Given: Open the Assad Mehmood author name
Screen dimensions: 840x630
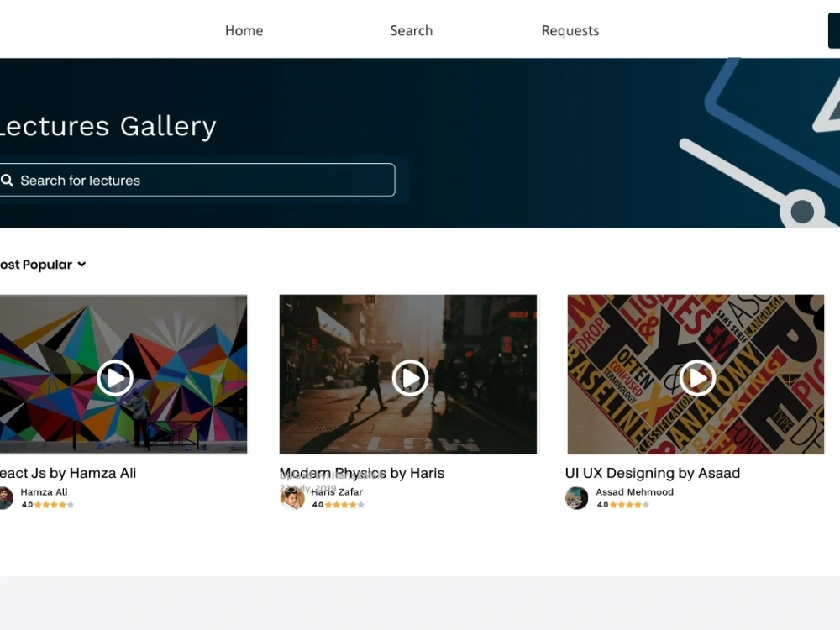Looking at the screenshot, I should [x=635, y=491].
